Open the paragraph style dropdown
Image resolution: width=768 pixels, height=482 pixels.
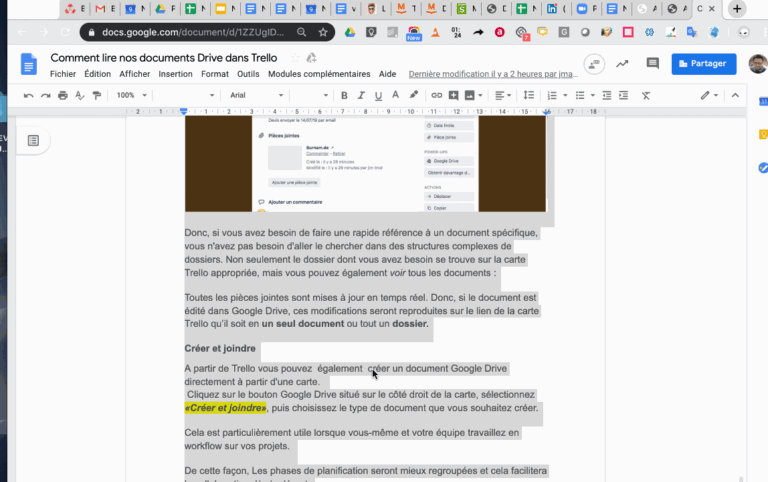(x=185, y=96)
